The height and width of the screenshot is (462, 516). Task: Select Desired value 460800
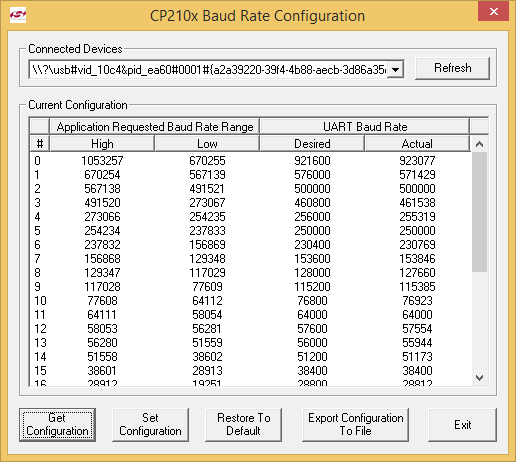point(312,203)
